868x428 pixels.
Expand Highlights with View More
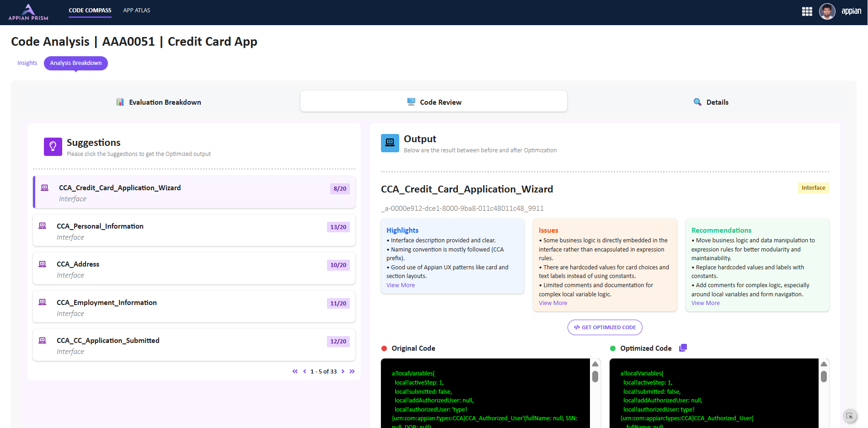(401, 285)
